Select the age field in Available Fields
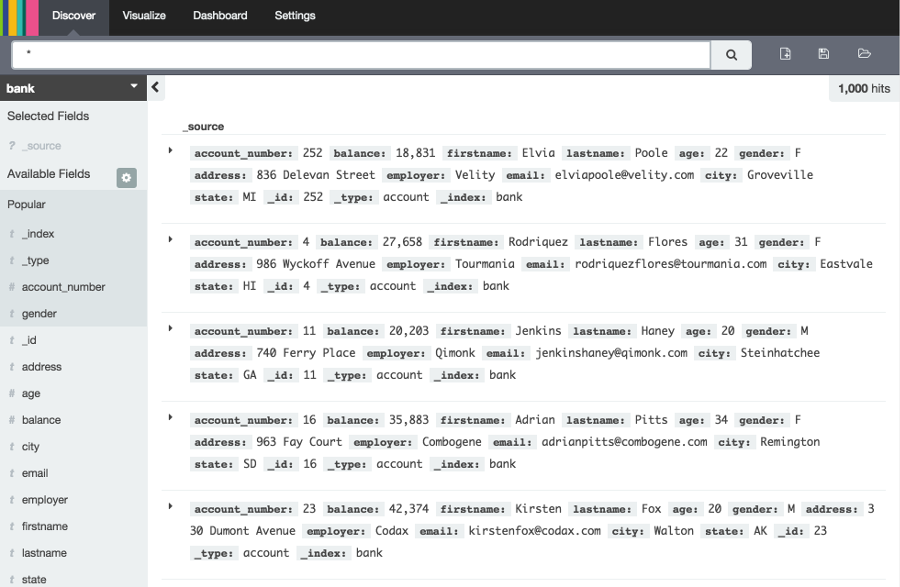The width and height of the screenshot is (900, 587). (31, 393)
